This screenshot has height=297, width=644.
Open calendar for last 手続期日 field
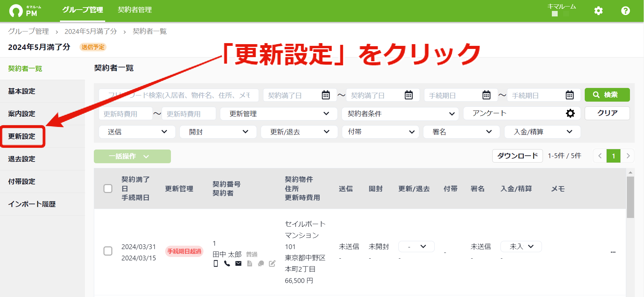570,95
